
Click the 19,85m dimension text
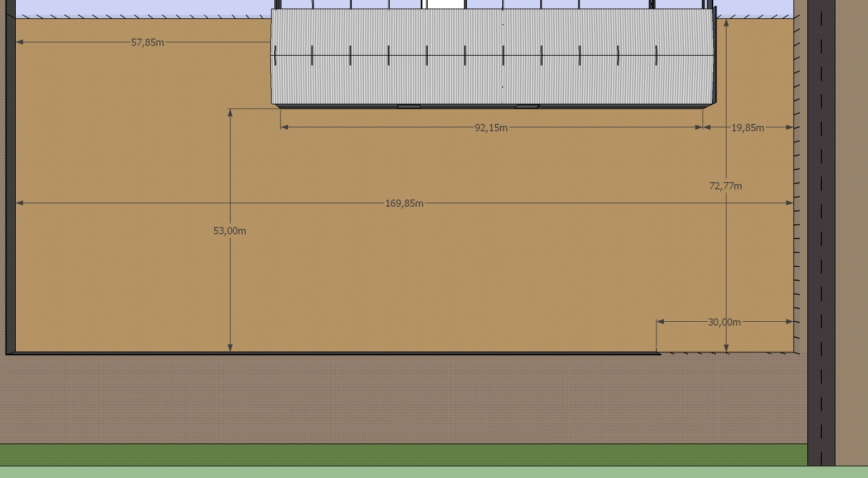click(747, 128)
